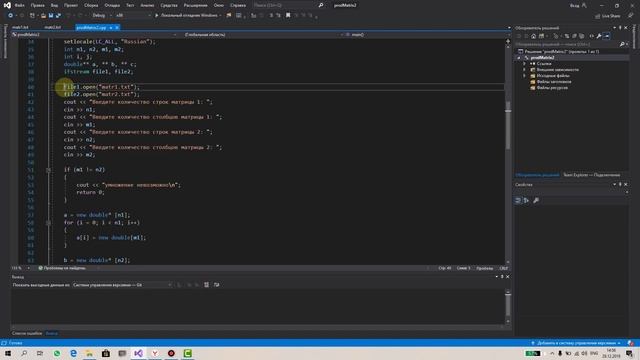This screenshot has width=640, height=360.
Task: Open the Task View taskbar icon
Action: click(x=40, y=353)
